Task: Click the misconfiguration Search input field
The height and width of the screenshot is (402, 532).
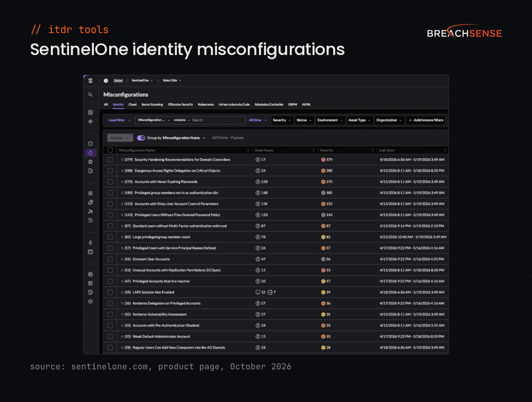Action: (x=218, y=120)
